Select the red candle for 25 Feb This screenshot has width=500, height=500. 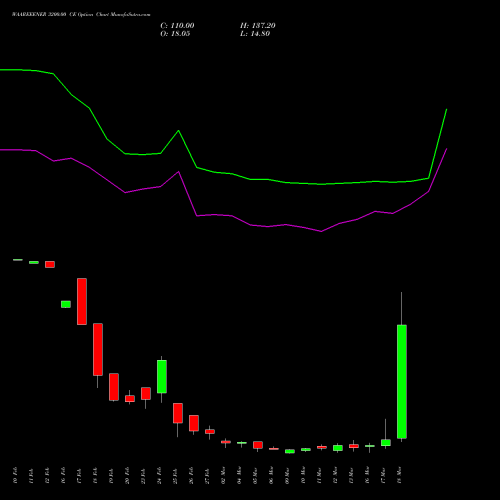tap(178, 413)
